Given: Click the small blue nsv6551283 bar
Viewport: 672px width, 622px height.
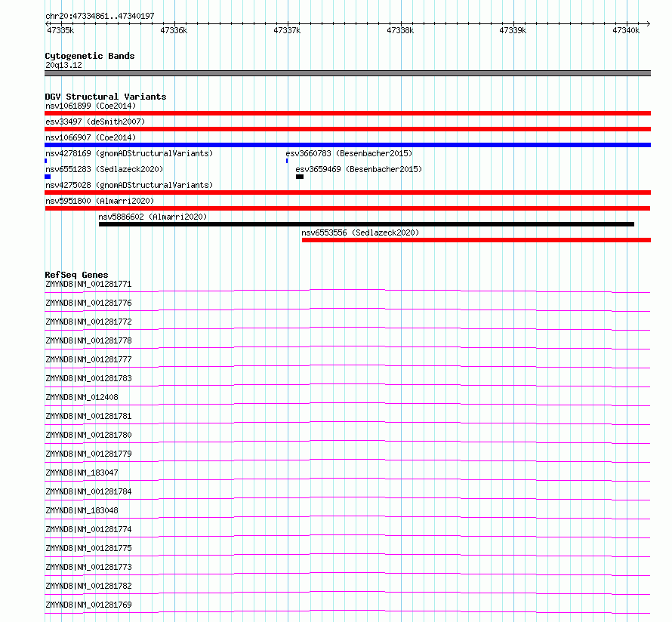Looking at the screenshot, I should pyautogui.click(x=48, y=177).
